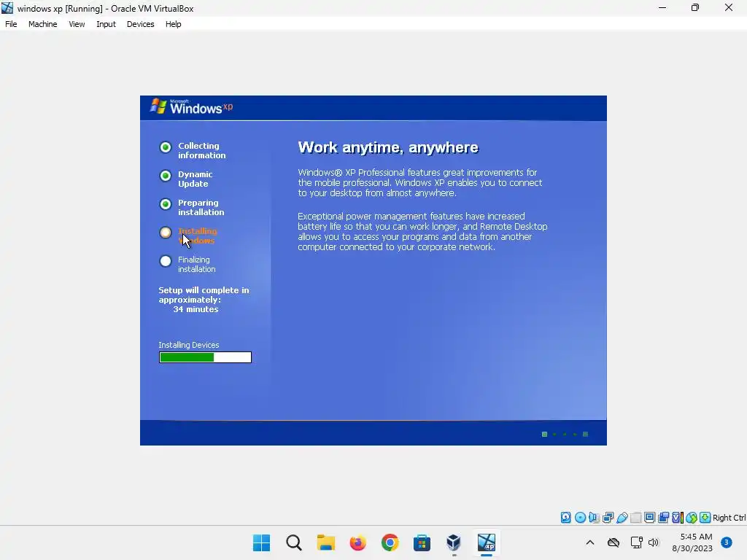Open the Devices menu
Screen dimensions: 747x560
click(x=141, y=24)
